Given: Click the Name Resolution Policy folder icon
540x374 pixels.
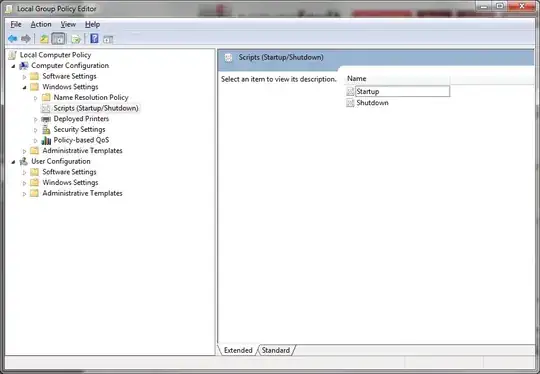Looking at the screenshot, I should [46, 97].
